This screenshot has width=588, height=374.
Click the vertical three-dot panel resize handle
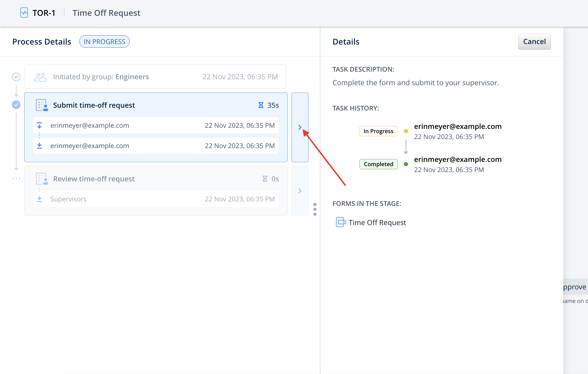tap(315, 209)
